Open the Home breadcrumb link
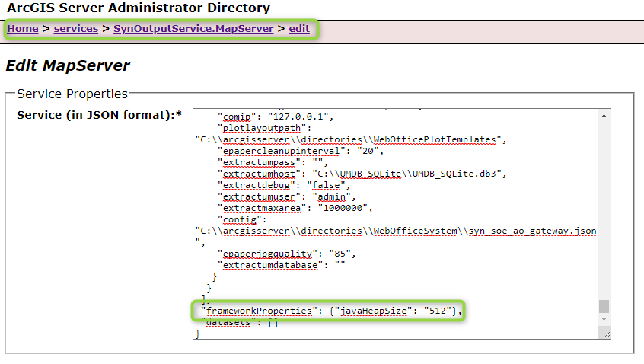The height and width of the screenshot is (364, 644). [x=23, y=29]
